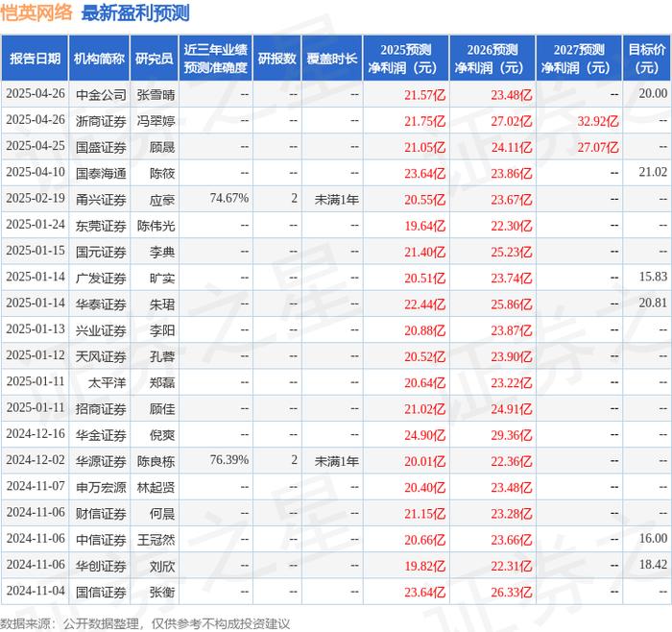Click target price 20.00
This screenshot has height=632, width=672.
[x=653, y=93]
